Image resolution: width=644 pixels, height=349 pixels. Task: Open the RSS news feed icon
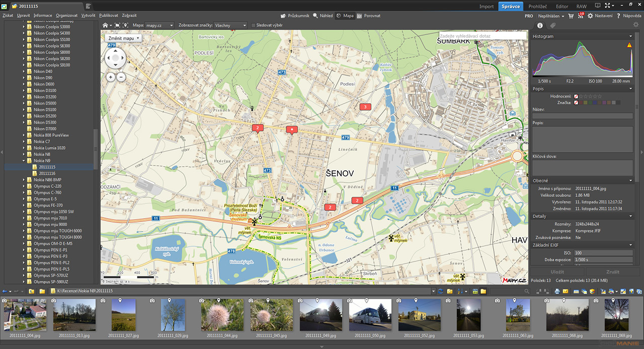coord(581,16)
